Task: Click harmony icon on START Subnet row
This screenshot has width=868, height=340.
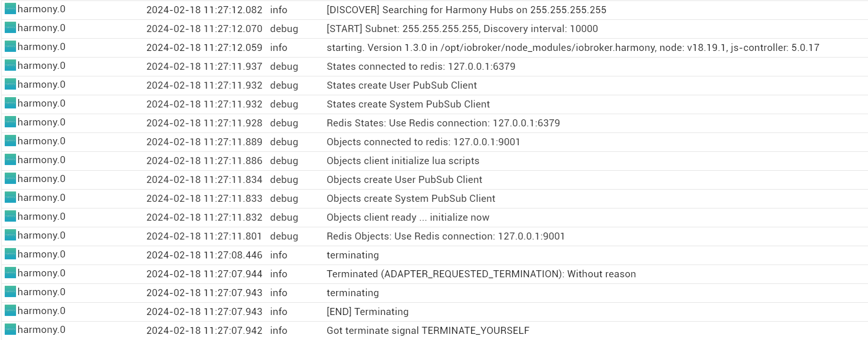Action: (10, 28)
